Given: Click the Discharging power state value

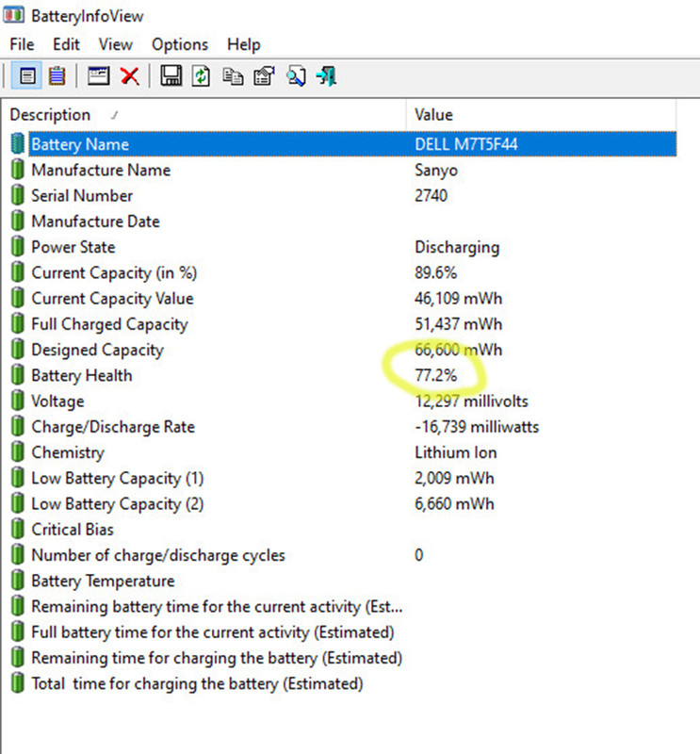Looking at the screenshot, I should pos(457,247).
